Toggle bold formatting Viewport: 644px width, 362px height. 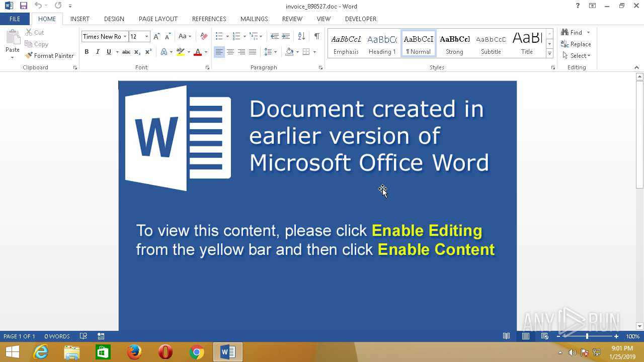click(x=87, y=52)
